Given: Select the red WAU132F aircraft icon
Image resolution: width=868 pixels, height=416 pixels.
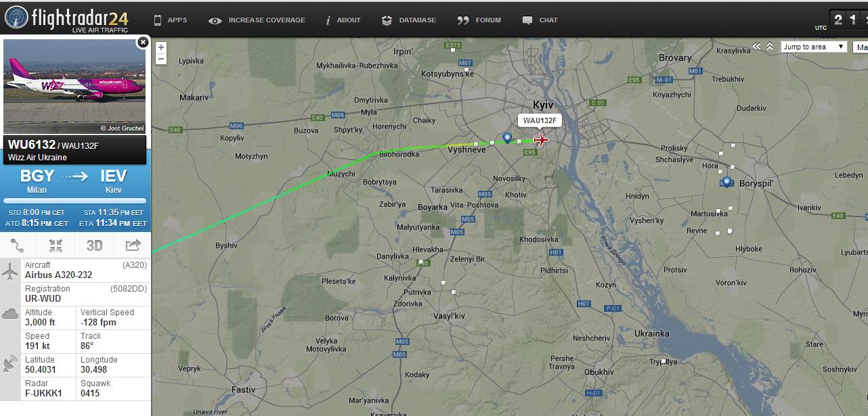Looking at the screenshot, I should tap(541, 140).
